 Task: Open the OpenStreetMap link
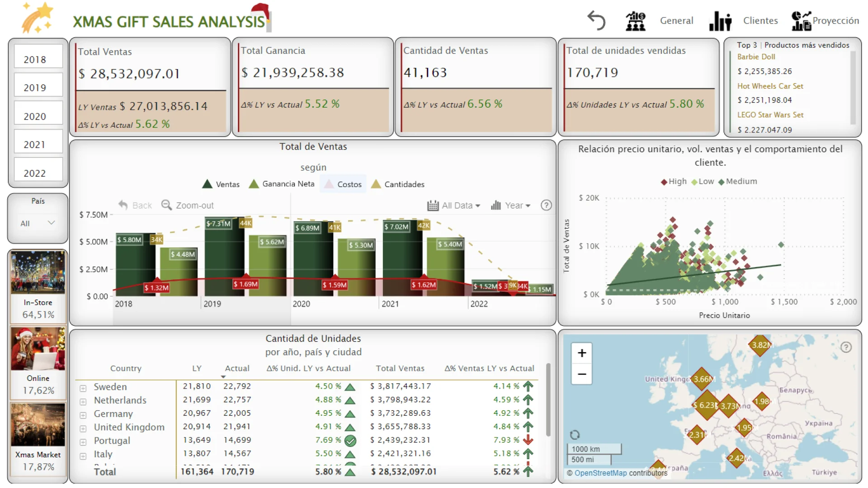(x=600, y=473)
